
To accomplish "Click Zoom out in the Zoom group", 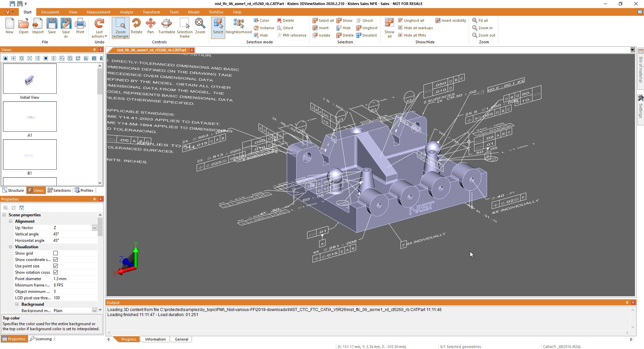I will 484,35.
